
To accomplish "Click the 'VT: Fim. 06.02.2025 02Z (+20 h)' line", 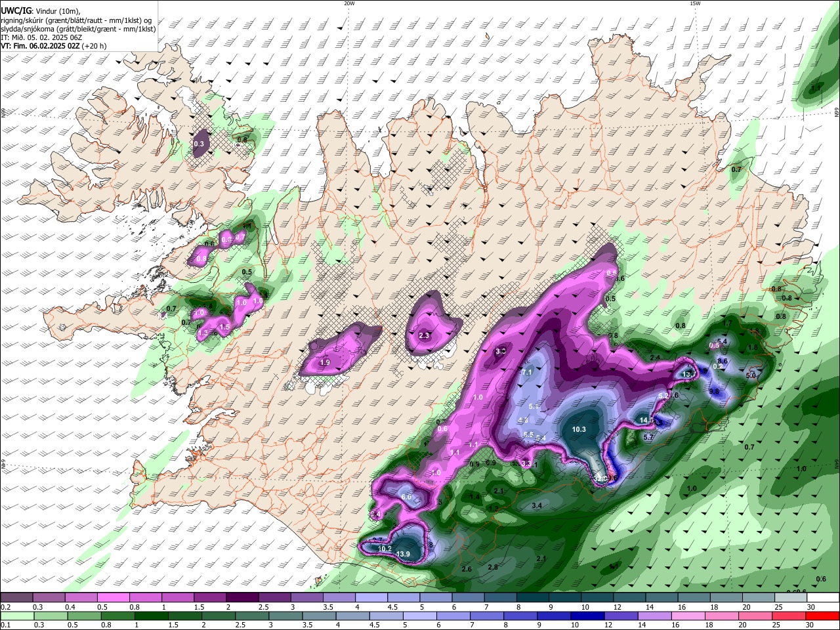I will (x=53, y=46).
